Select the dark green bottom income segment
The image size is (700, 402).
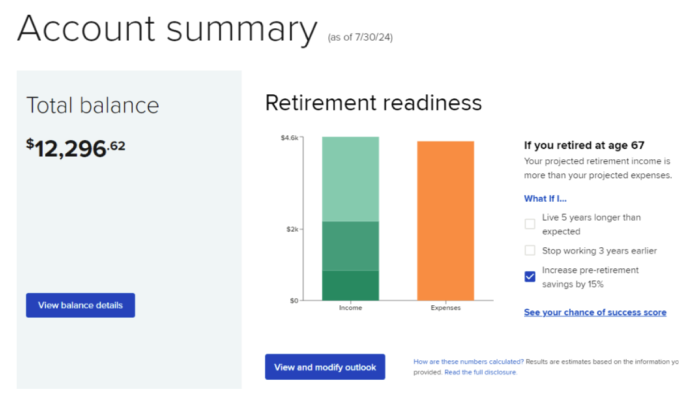point(350,285)
